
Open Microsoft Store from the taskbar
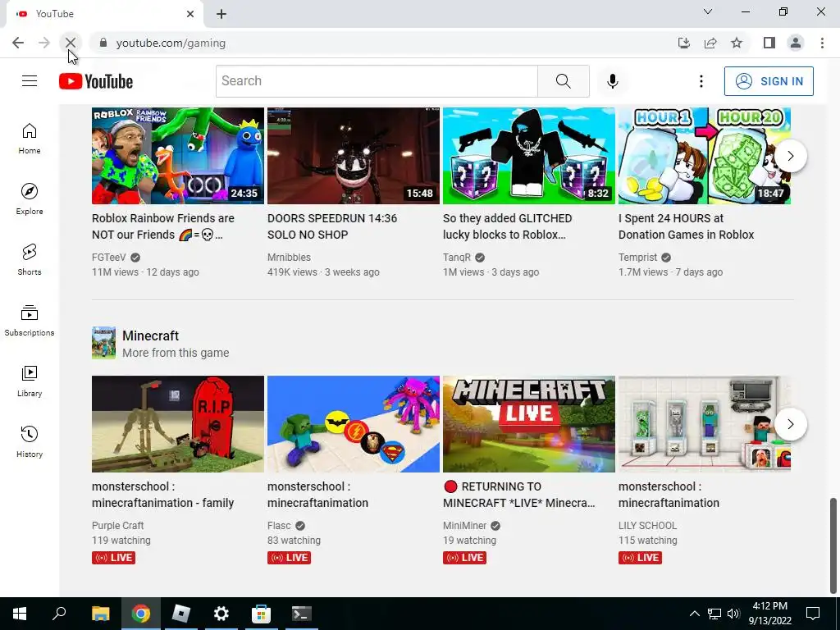pos(261,614)
